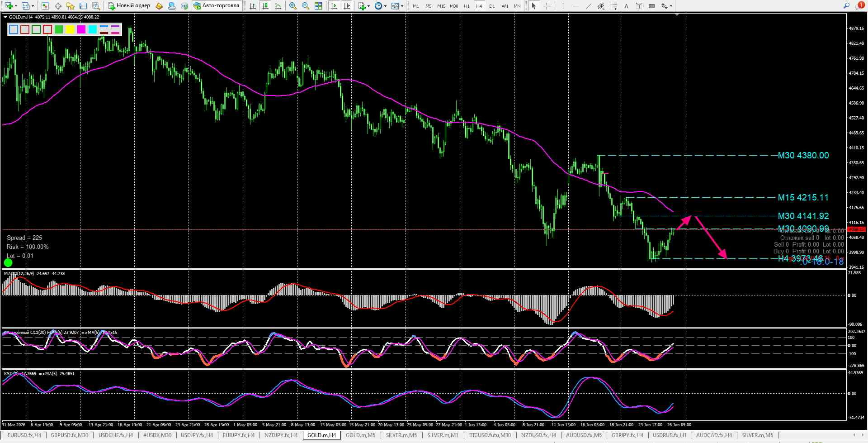Click the zoom out magnifier icon

coord(306,6)
